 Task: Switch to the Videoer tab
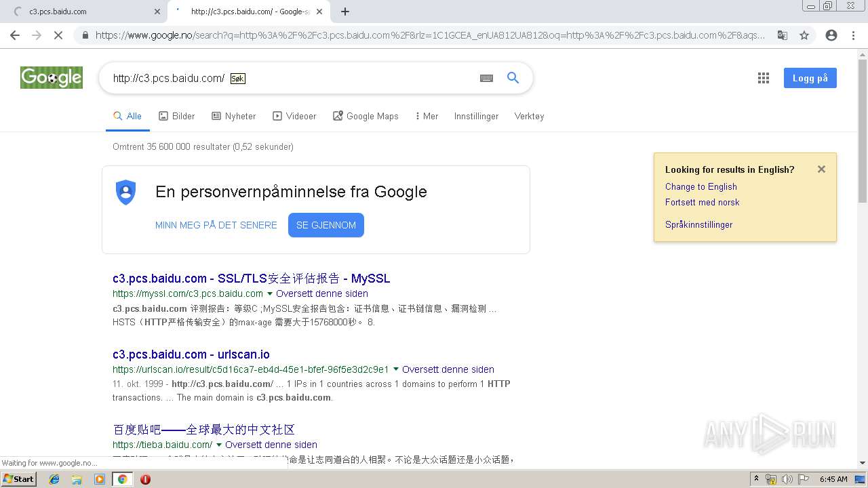tap(294, 116)
